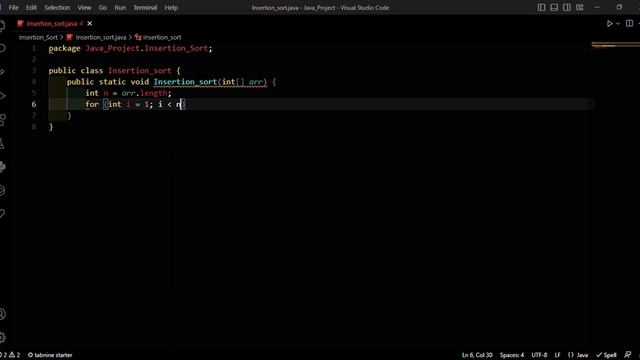Image resolution: width=640 pixels, height=360 pixels.
Task: Open the Explorer view in activity bar
Action: [x=2, y=26]
